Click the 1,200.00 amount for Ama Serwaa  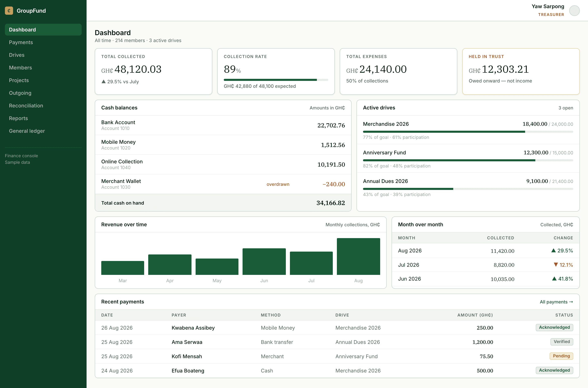[483, 342]
